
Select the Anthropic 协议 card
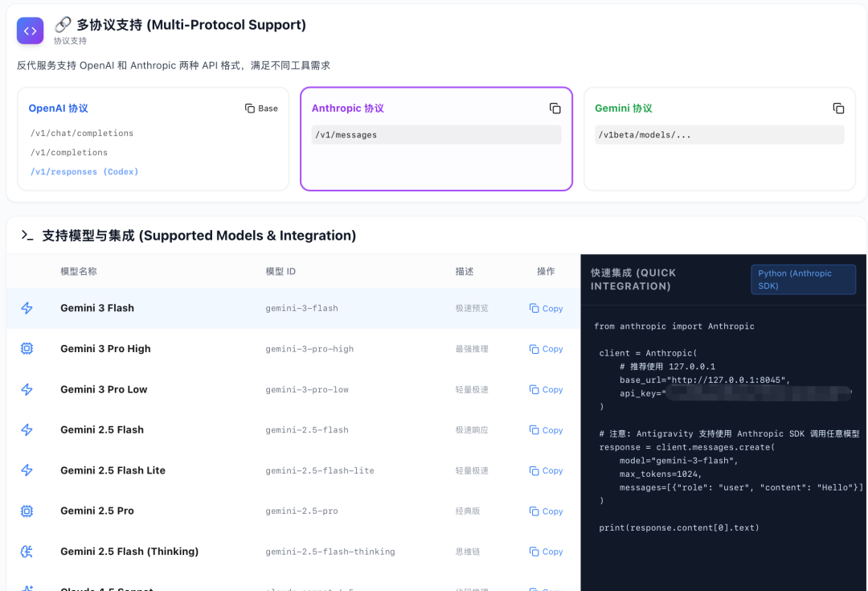[436, 138]
